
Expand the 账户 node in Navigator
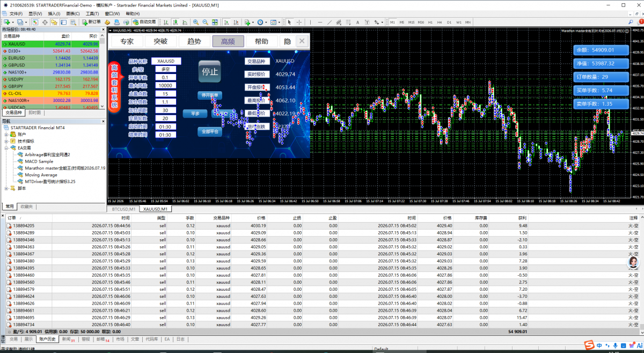[6, 134]
